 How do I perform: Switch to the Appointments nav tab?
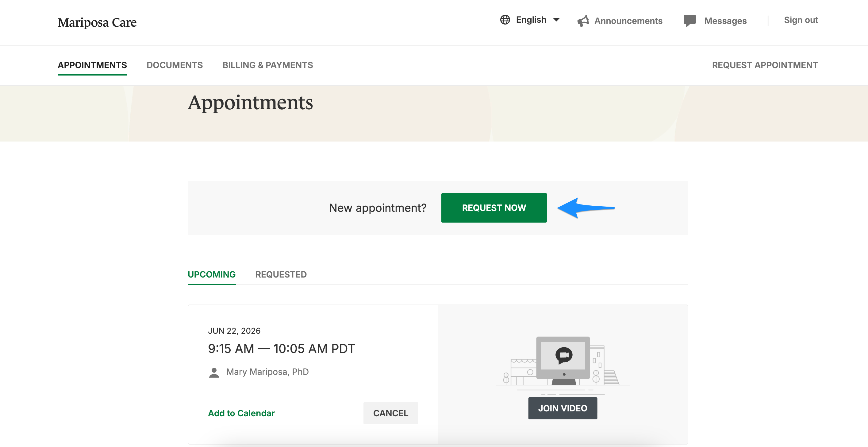pyautogui.click(x=92, y=65)
